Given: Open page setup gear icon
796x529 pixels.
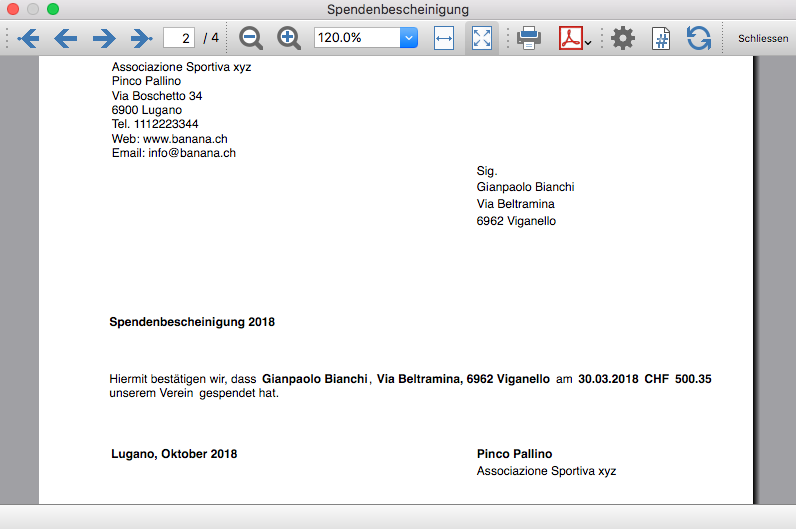Looking at the screenshot, I should (623, 38).
